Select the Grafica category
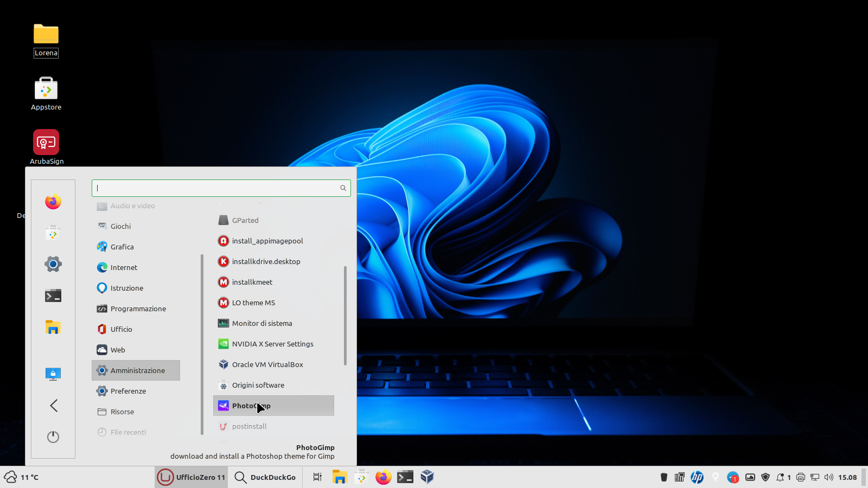The height and width of the screenshot is (488, 868). click(x=136, y=247)
